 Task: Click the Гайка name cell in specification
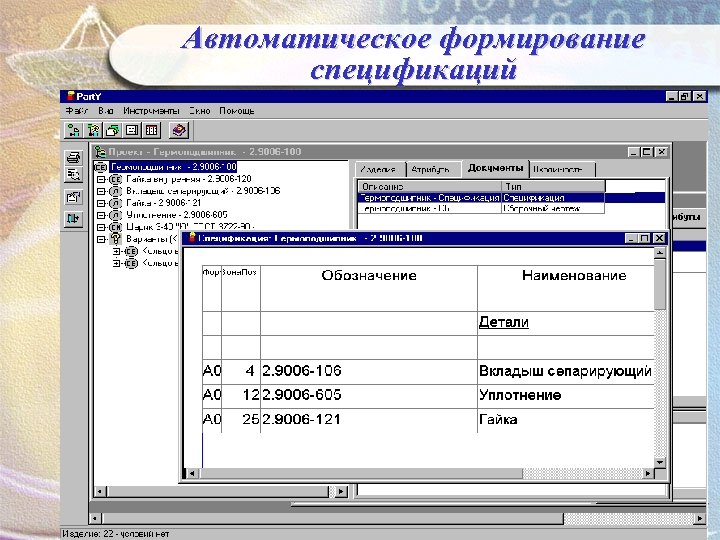point(565,420)
